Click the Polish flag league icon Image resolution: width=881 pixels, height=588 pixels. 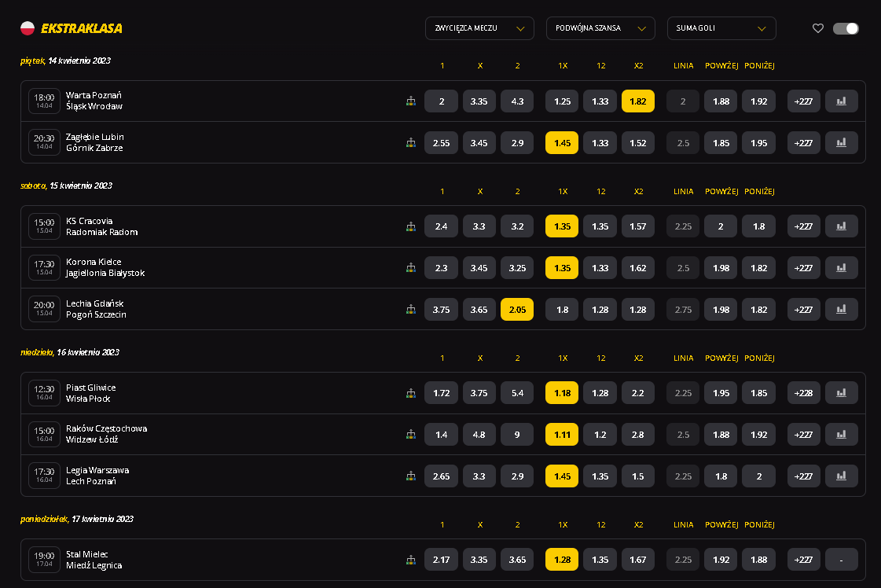point(28,28)
